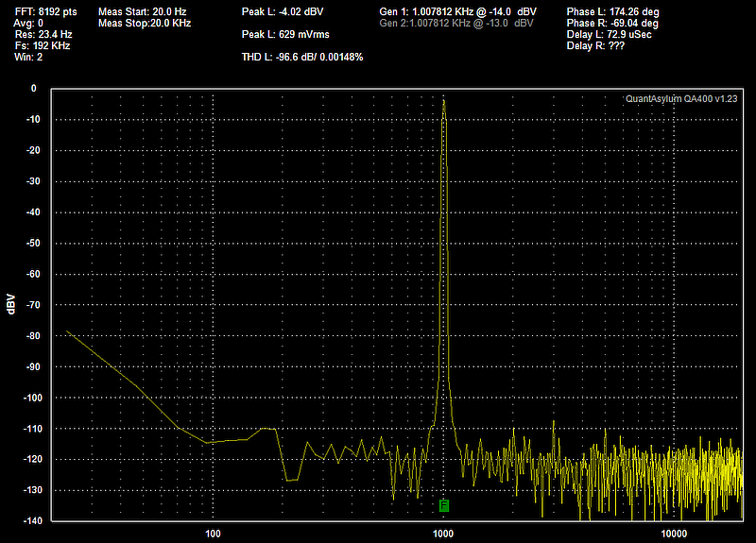Image resolution: width=756 pixels, height=543 pixels.
Task: Click the dimmed Gen 2 generator readout
Action: click(x=456, y=23)
